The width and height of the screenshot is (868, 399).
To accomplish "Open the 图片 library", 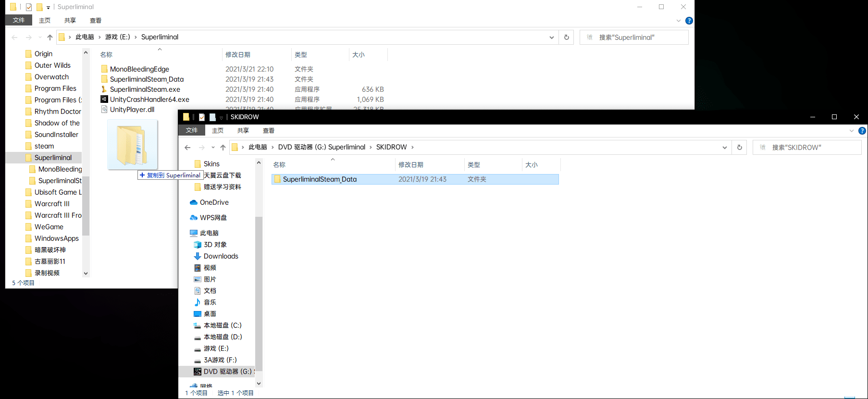I will [x=205, y=279].
